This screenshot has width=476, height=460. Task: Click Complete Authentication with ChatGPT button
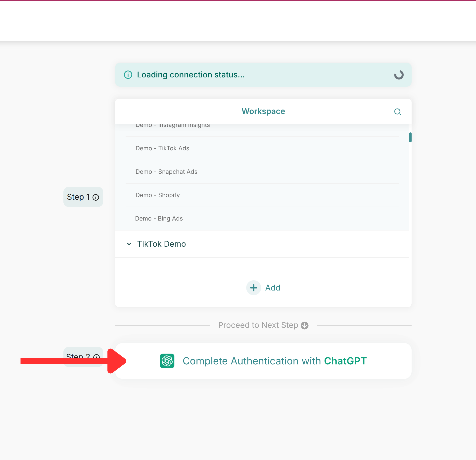tap(263, 361)
